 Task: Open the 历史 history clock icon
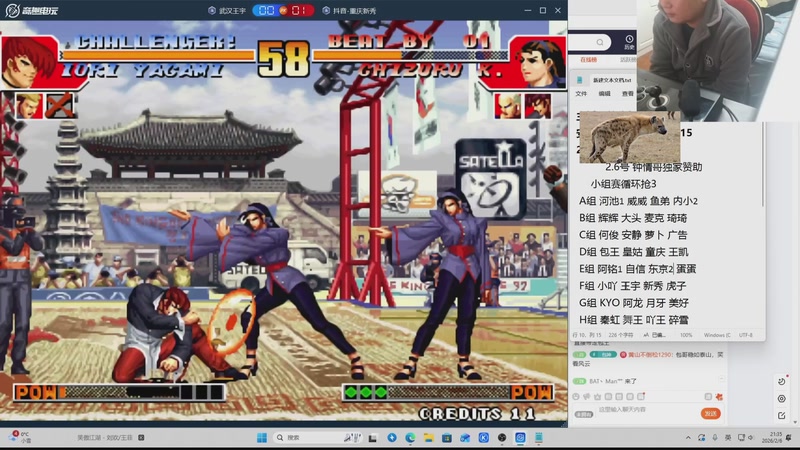click(629, 42)
